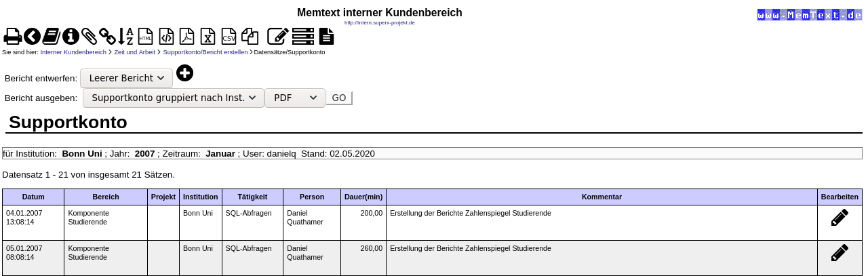This screenshot has height=276, width=868.
Task: Export to Excel via toolbar icon
Action: pos(208,36)
